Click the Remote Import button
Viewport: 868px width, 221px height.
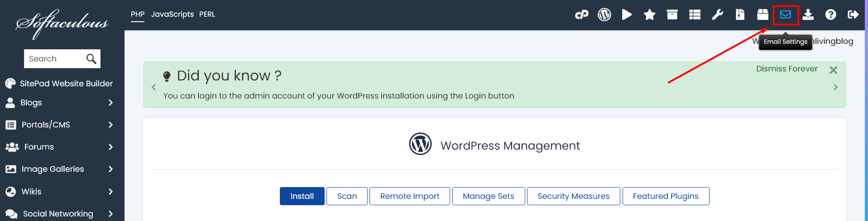tap(410, 196)
